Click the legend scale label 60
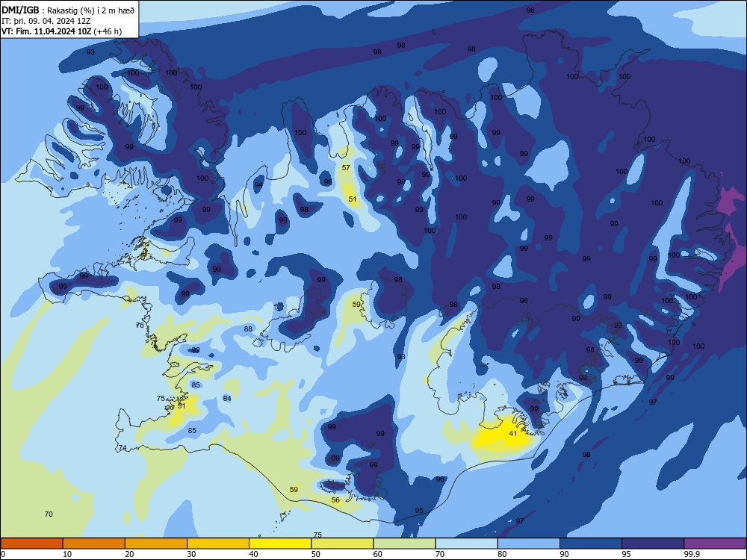This screenshot has width=747, height=560. (378, 554)
